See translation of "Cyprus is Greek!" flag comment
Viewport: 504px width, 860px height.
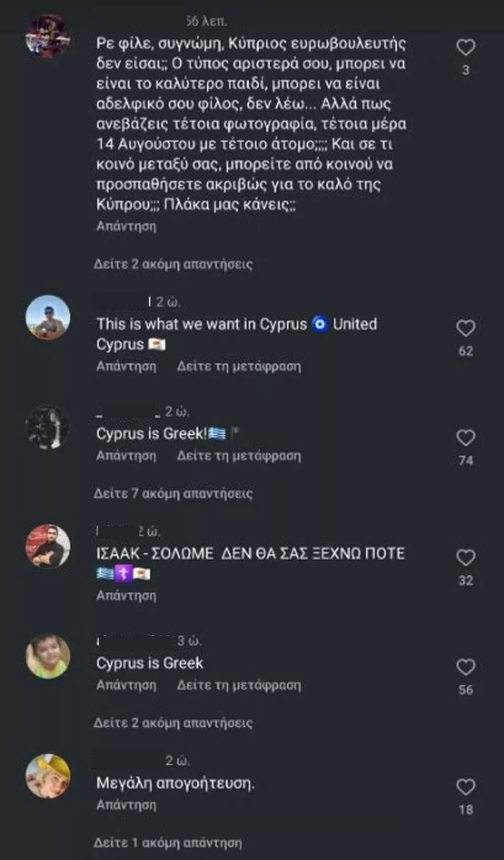pyautogui.click(x=239, y=456)
